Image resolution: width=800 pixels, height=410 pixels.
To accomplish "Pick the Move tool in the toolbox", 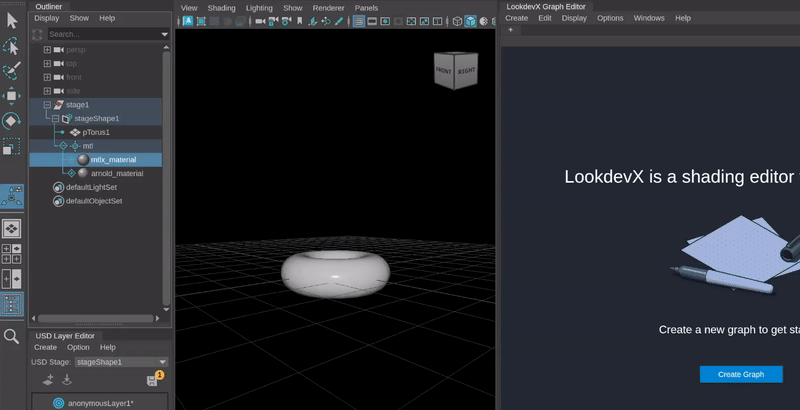I will 12,96.
